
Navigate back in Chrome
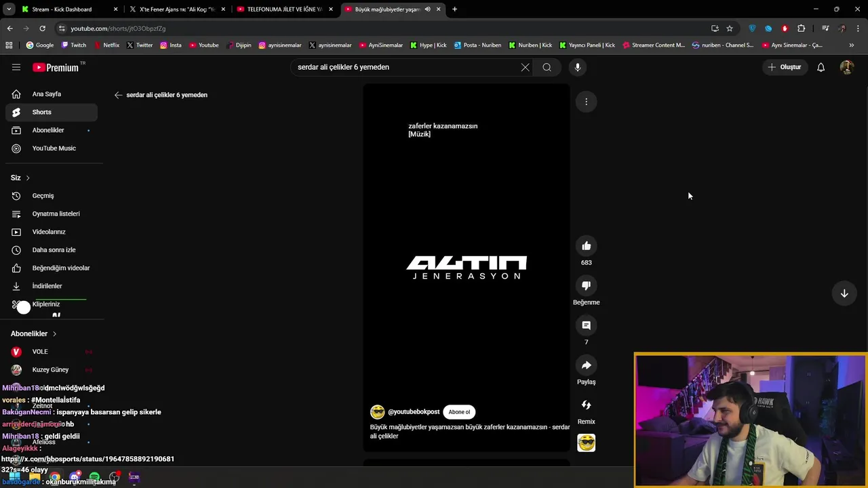pos(9,28)
